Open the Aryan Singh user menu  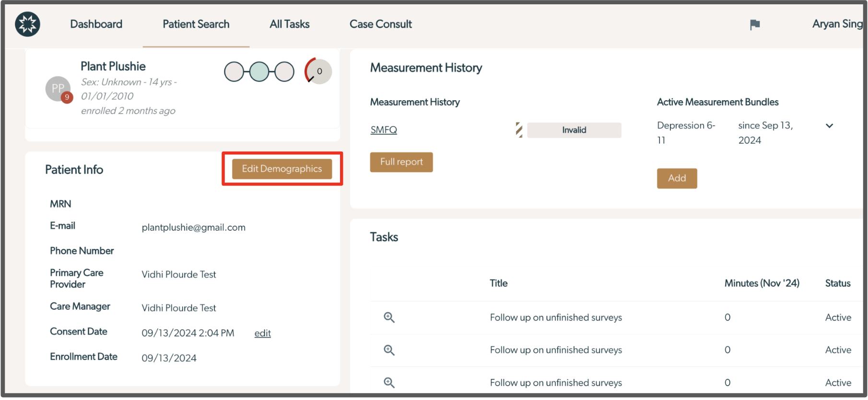837,24
